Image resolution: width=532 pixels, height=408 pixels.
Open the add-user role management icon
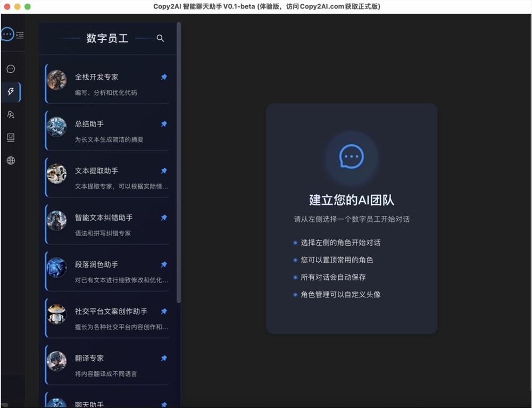pyautogui.click(x=11, y=114)
